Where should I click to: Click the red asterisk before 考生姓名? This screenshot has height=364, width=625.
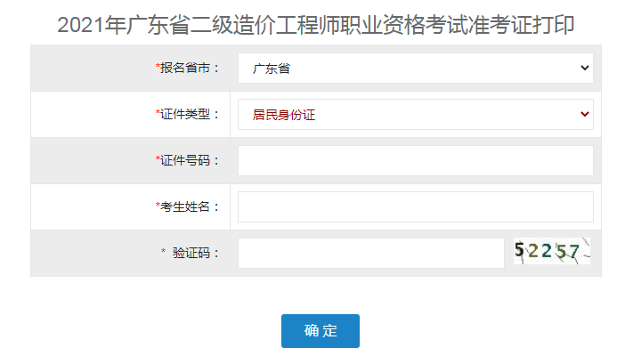(x=158, y=206)
